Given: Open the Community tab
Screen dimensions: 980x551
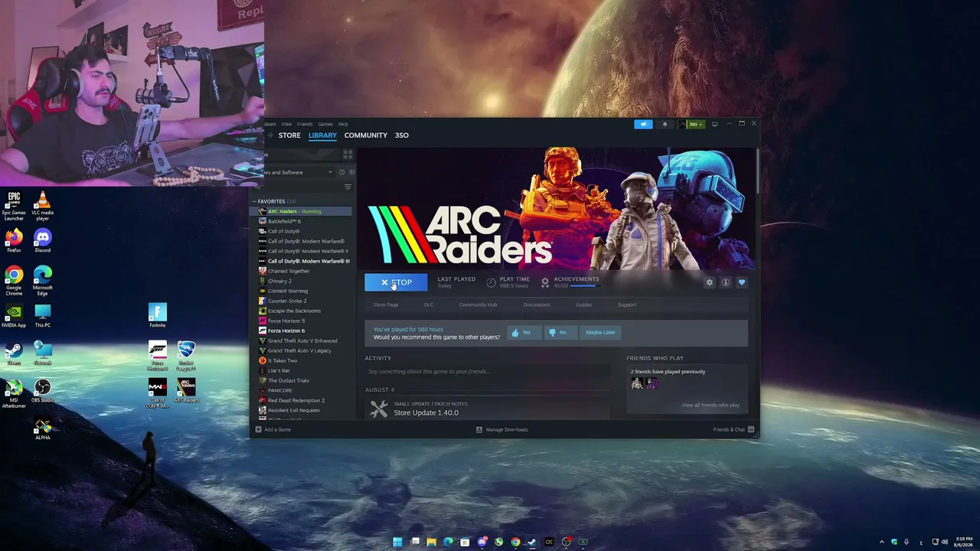Looking at the screenshot, I should click(366, 135).
